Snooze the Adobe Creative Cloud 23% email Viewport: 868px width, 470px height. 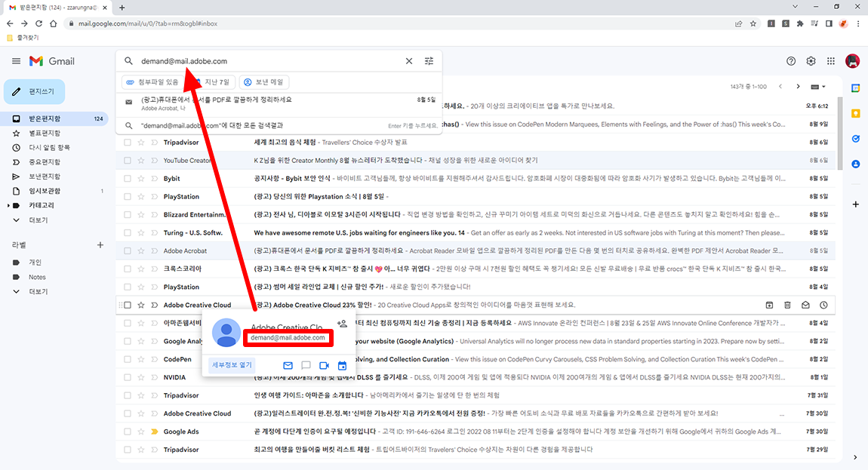pyautogui.click(x=823, y=305)
